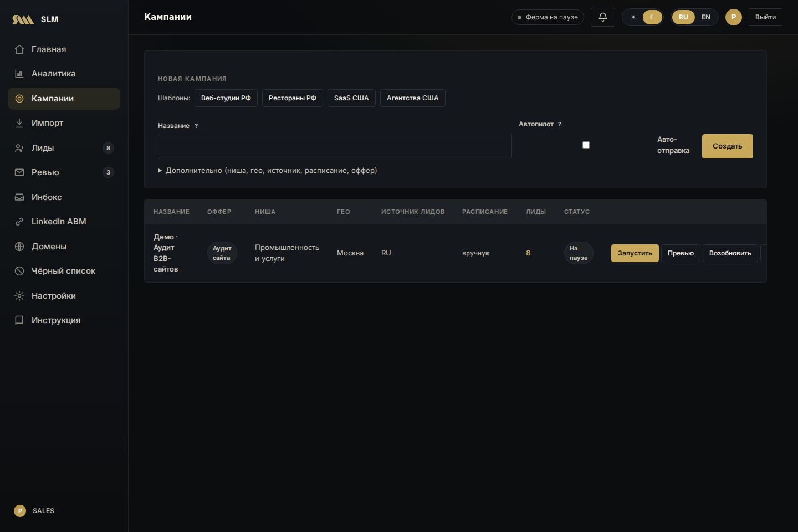Click the Автопилот help question mark

tap(560, 124)
